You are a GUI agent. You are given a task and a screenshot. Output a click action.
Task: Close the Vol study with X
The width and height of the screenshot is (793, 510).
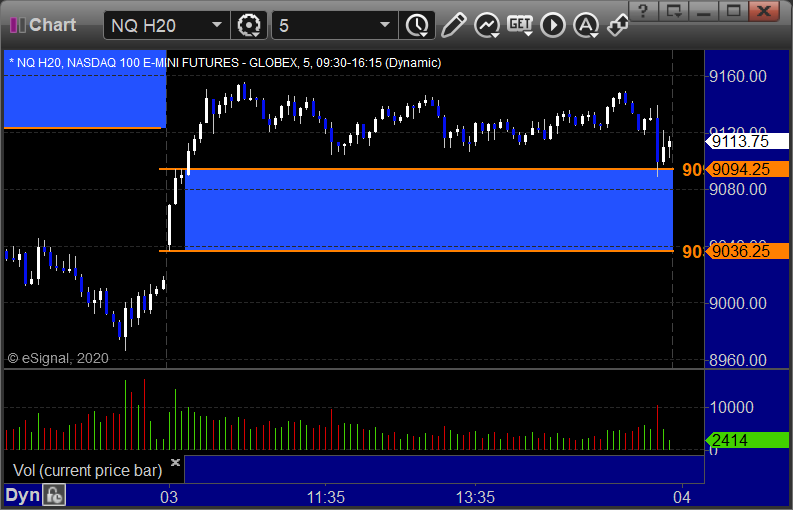coord(175,462)
